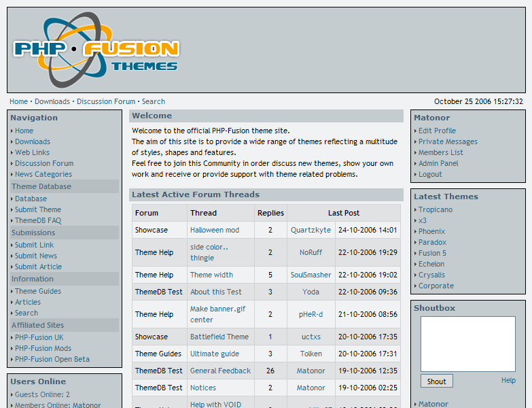
Task: Open the Battlefield Theme thread
Action: tap(219, 337)
